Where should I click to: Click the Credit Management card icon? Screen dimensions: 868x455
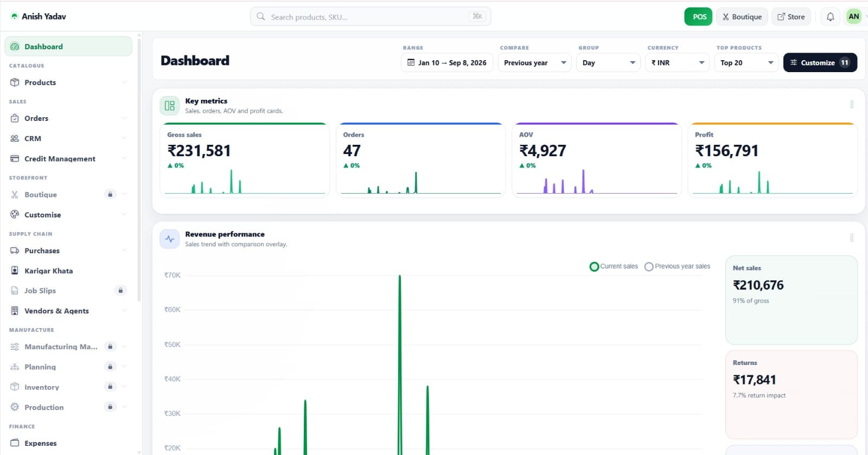point(15,158)
